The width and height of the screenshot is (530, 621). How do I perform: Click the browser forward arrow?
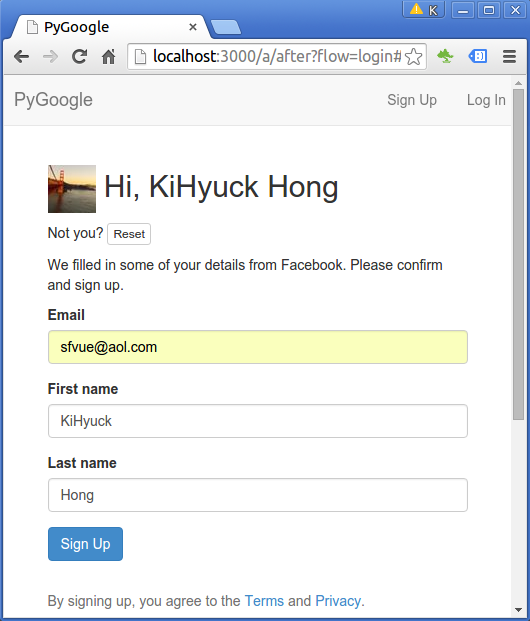click(50, 57)
